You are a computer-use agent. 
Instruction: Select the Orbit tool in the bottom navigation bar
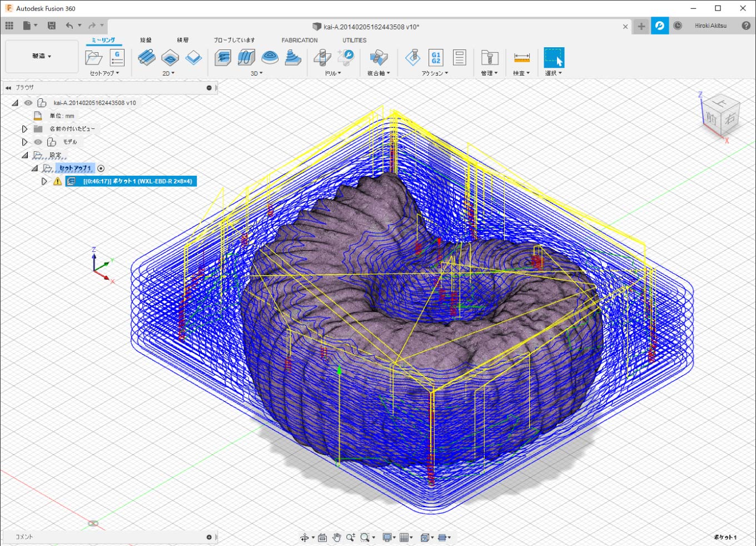coord(305,537)
